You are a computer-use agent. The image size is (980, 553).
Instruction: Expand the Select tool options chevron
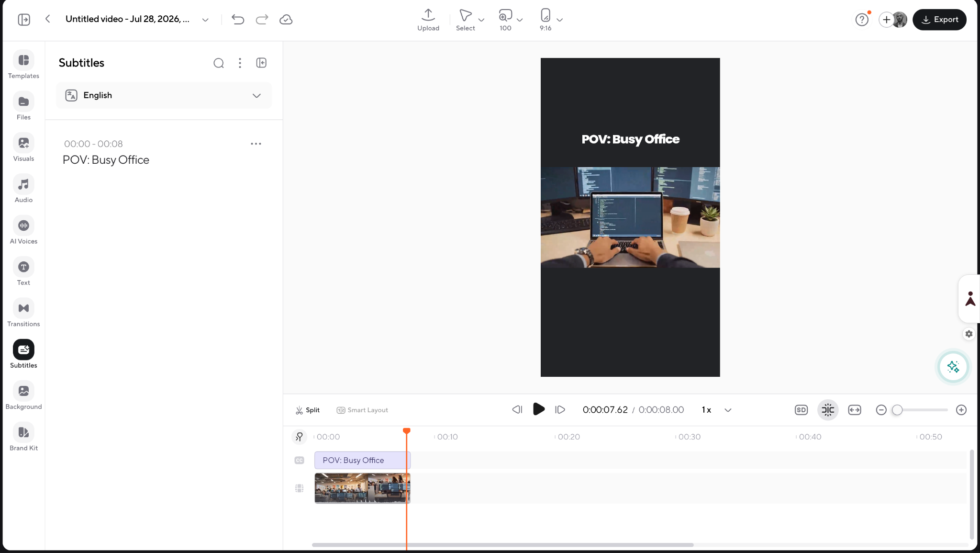[x=481, y=20]
